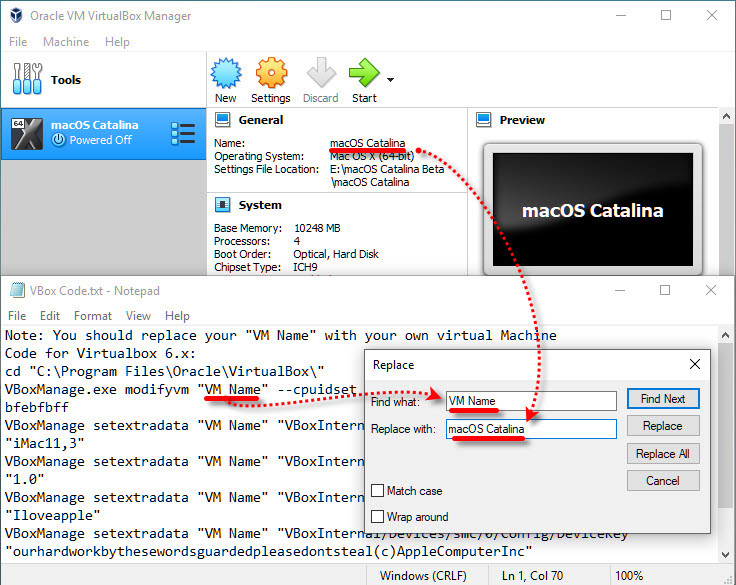The height and width of the screenshot is (585, 736).
Task: Maximize the Notepad window
Action: tap(665, 290)
